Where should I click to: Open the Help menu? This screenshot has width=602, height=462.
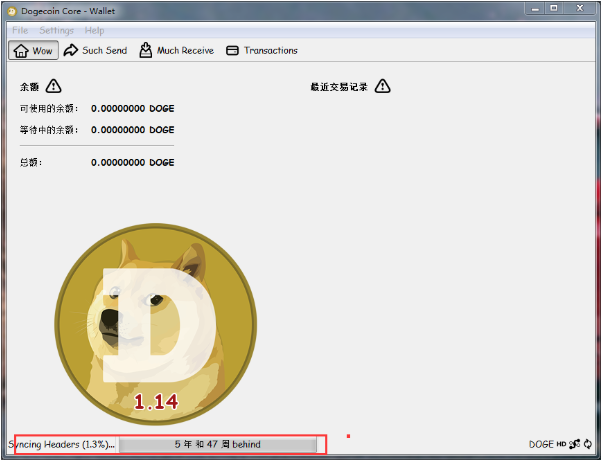pyautogui.click(x=94, y=31)
